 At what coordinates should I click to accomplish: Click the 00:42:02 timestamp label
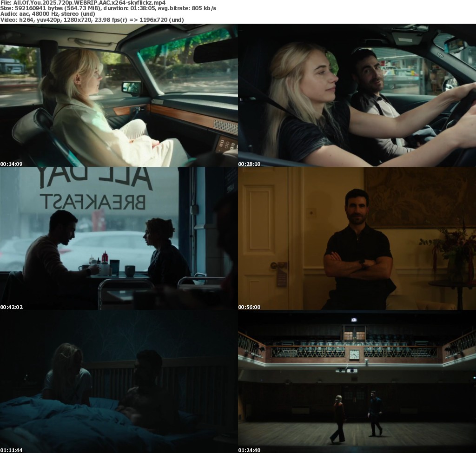point(12,308)
